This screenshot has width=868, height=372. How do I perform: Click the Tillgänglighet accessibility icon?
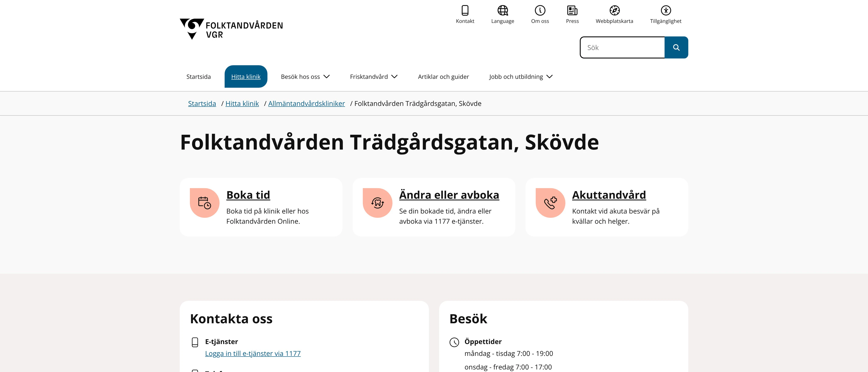pos(666,10)
